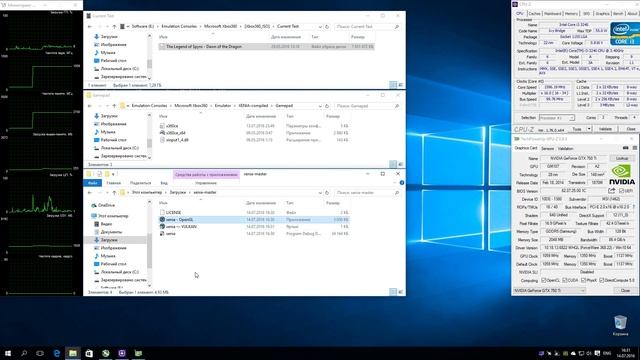
Task: Toggle the UEFI checkbox in GPU-Z
Action: tap(621, 191)
